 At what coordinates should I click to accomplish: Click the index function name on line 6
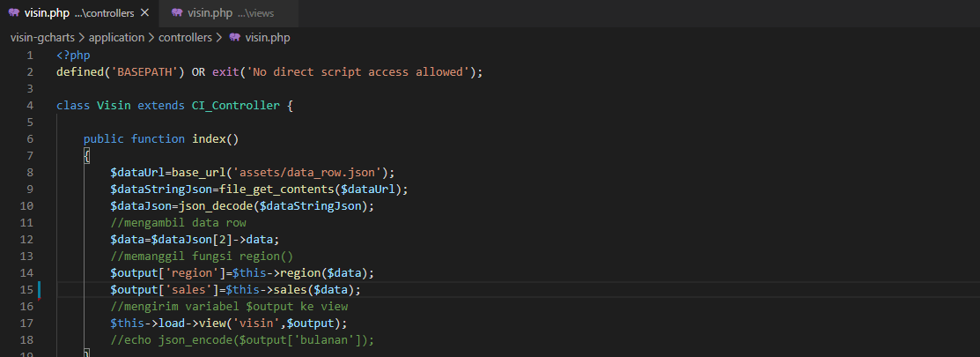(209, 138)
